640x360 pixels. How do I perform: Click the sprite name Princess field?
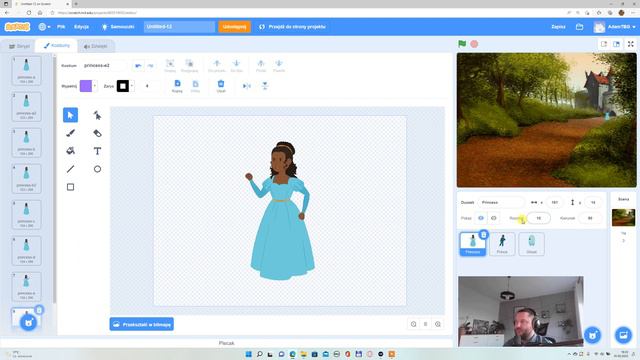point(501,202)
